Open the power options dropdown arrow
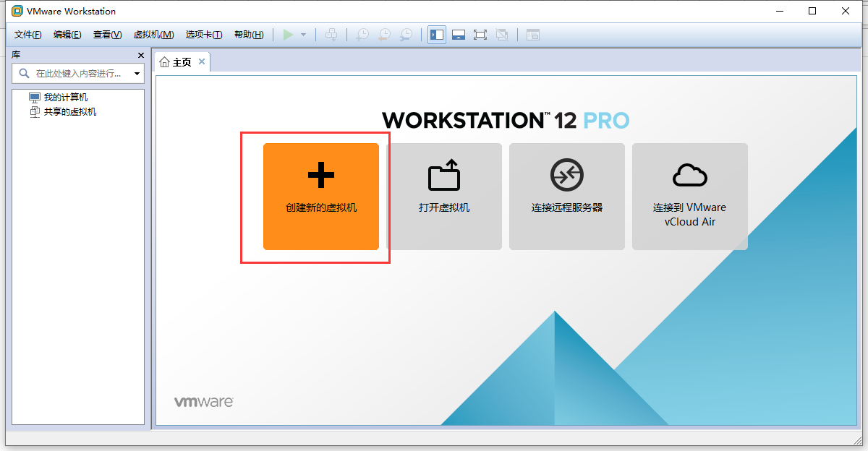The width and height of the screenshot is (868, 451). tap(303, 35)
